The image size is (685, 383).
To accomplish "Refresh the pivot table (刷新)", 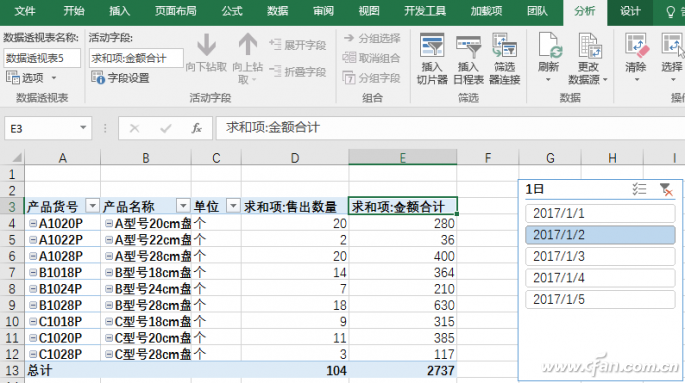I will click(x=548, y=58).
